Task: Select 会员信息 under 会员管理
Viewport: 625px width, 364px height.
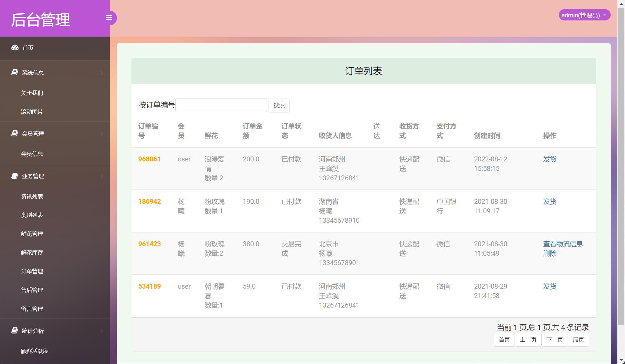Action: pos(32,154)
